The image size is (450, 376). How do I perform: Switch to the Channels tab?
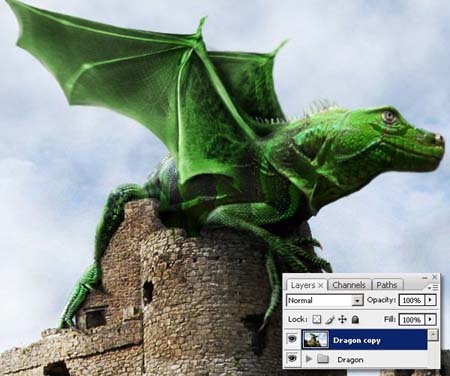(x=349, y=285)
